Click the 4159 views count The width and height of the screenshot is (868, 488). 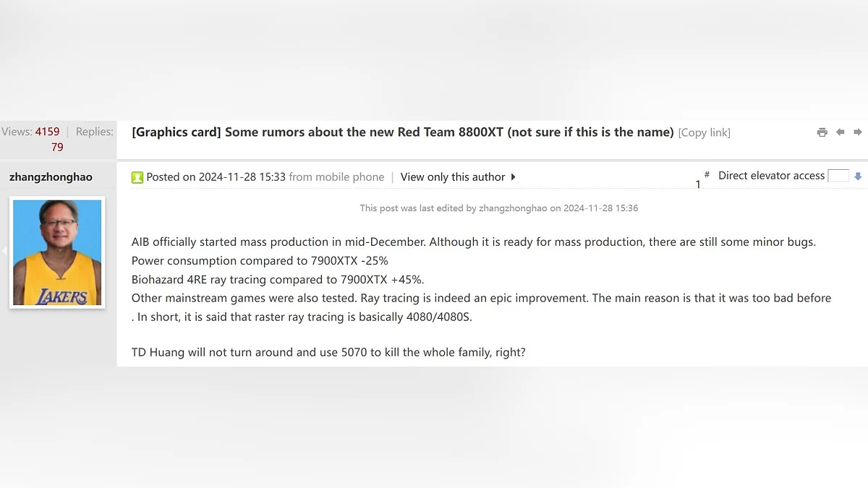coord(47,132)
